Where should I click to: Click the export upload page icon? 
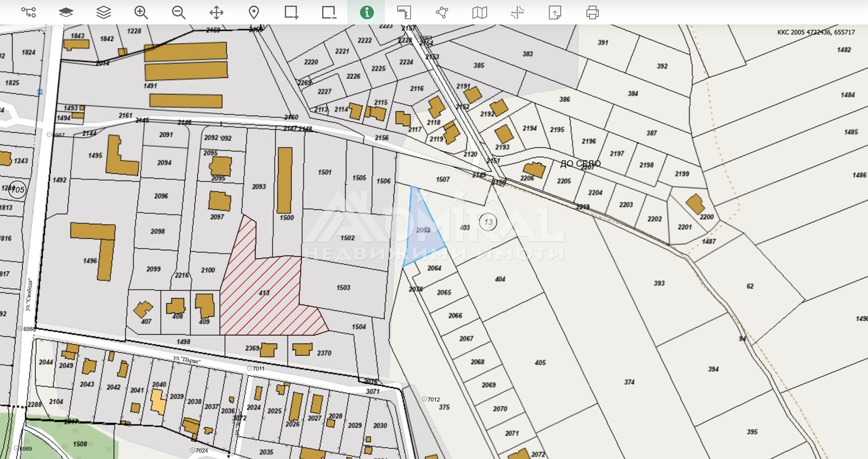(555, 12)
